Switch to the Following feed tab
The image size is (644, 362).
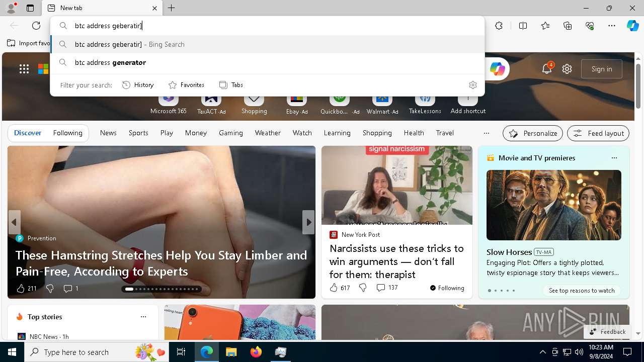tap(67, 133)
